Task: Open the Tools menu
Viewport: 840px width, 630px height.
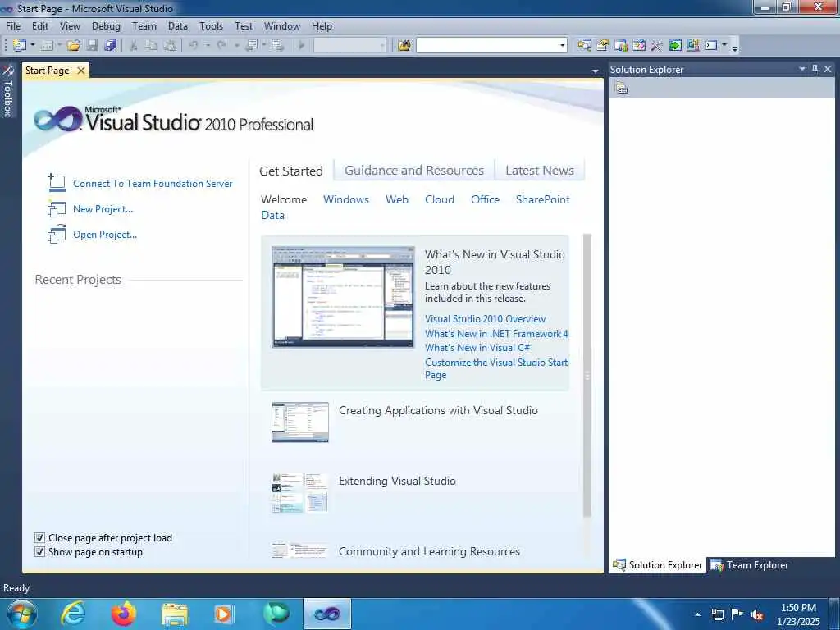Action: tap(211, 26)
